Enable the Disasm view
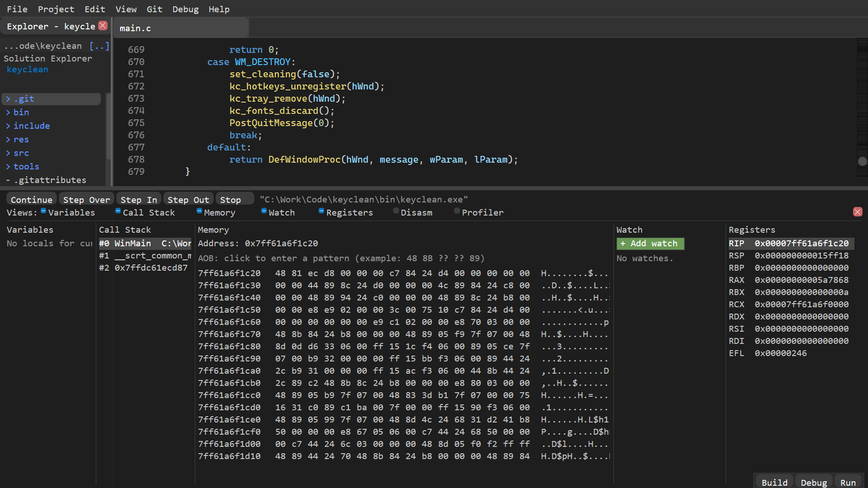 pos(396,211)
